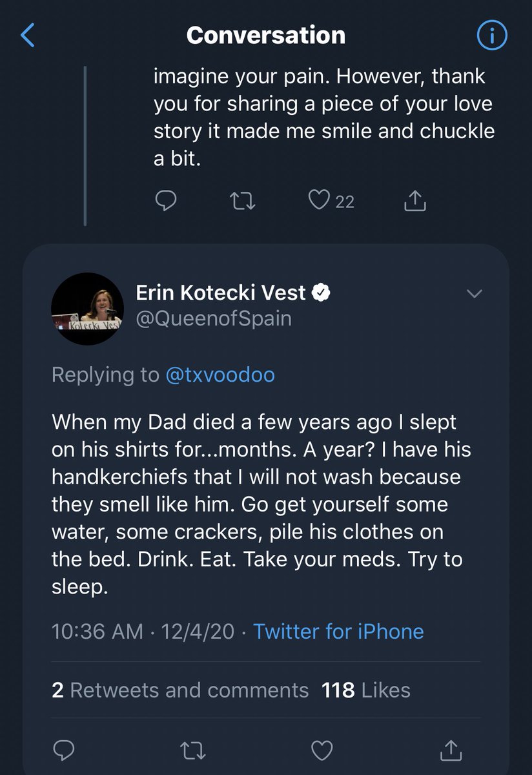This screenshot has width=532, height=775.
Task: Expand the tweet options chevron
Action: coord(475,294)
